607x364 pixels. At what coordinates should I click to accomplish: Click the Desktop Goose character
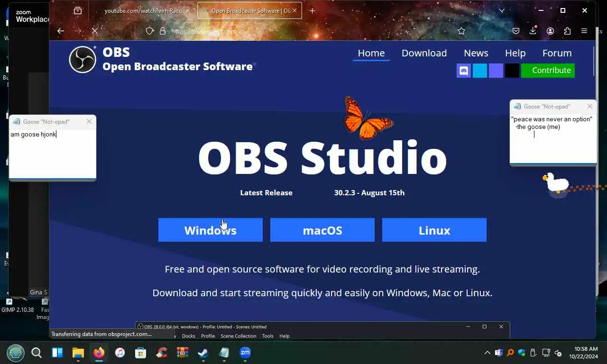pos(556,183)
